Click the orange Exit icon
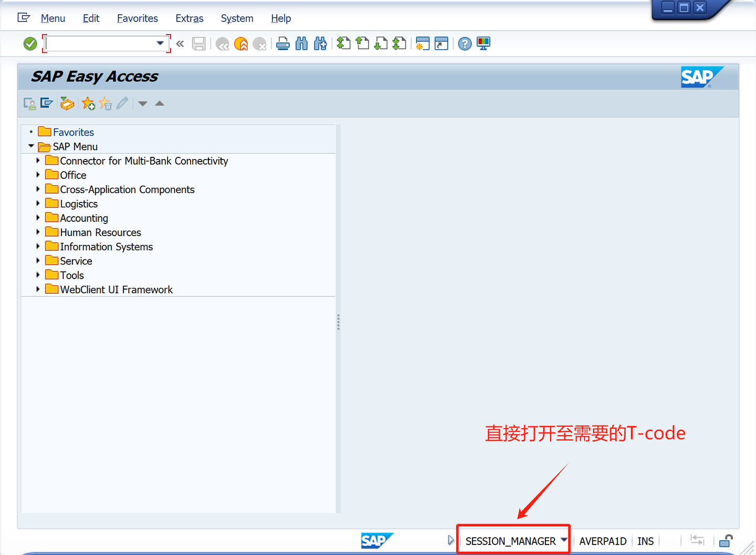The height and width of the screenshot is (555, 756). pos(241,44)
